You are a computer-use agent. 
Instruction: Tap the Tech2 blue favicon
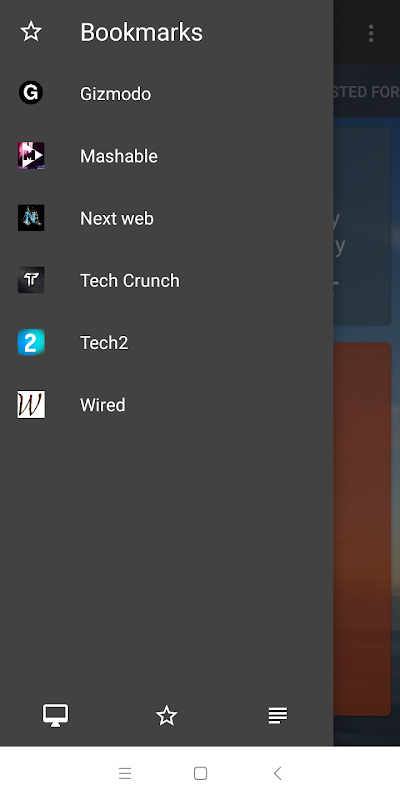click(x=31, y=342)
